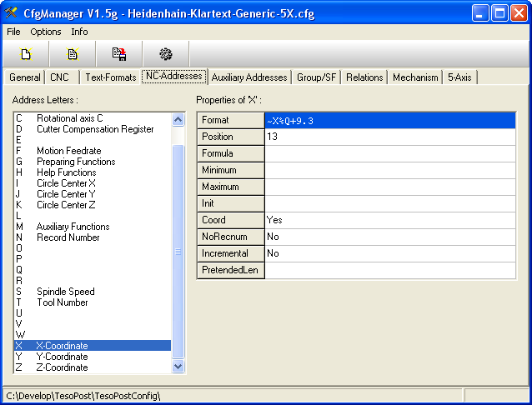532x405 pixels.
Task: Switch to the Text-Formats tab
Action: tap(110, 77)
